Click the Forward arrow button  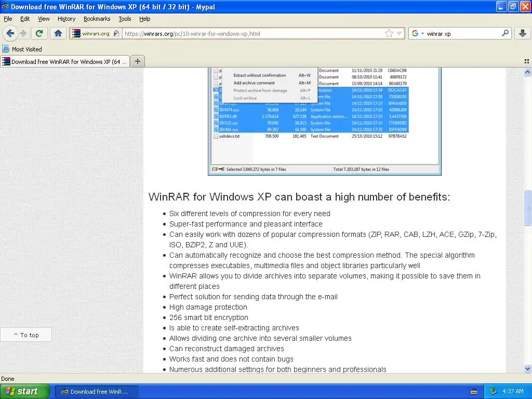pos(23,33)
